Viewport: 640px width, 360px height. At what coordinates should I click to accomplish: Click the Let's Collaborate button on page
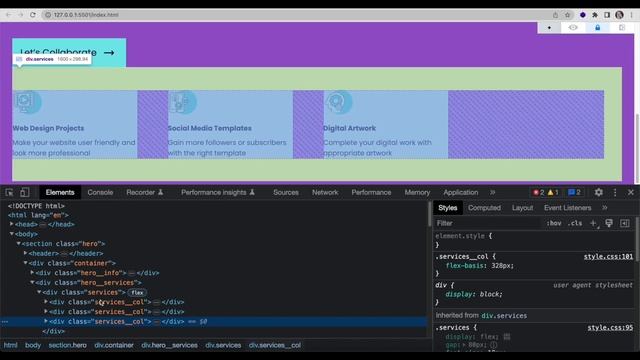[69, 53]
